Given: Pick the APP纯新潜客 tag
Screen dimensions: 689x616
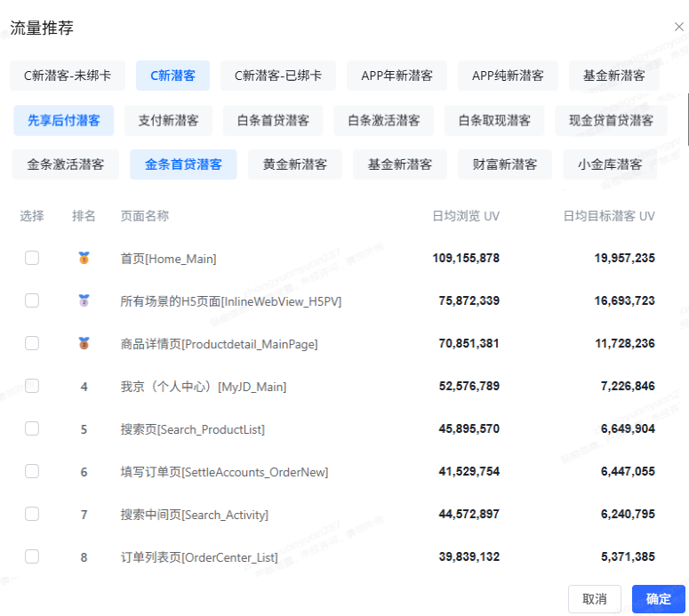Looking at the screenshot, I should [508, 76].
